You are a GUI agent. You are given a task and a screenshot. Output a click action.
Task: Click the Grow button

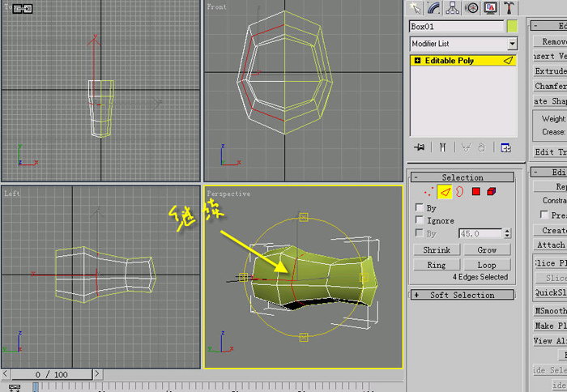[487, 250]
